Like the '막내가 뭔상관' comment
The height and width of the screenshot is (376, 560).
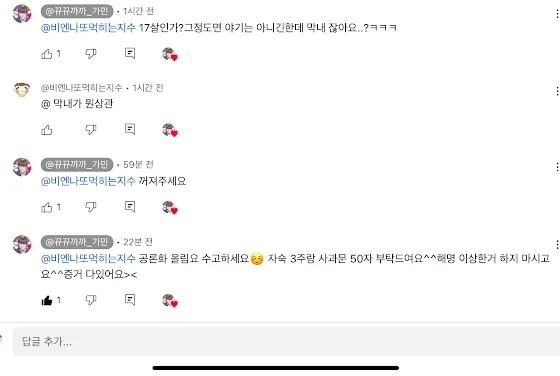[x=47, y=130]
